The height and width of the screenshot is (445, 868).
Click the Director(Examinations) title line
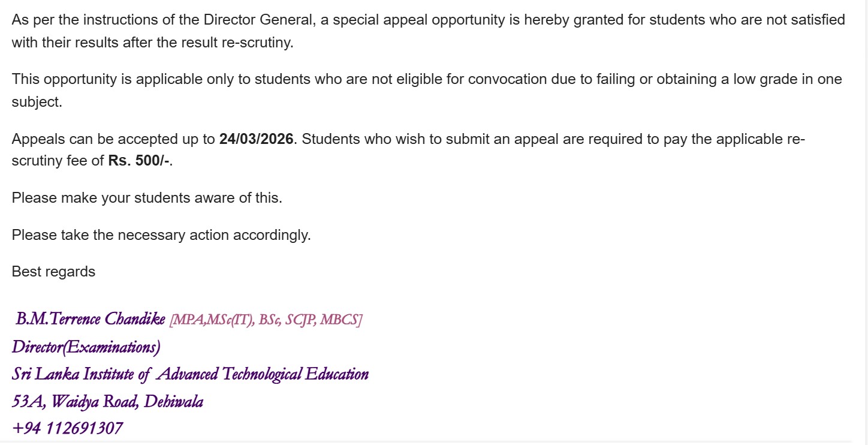click(86, 347)
